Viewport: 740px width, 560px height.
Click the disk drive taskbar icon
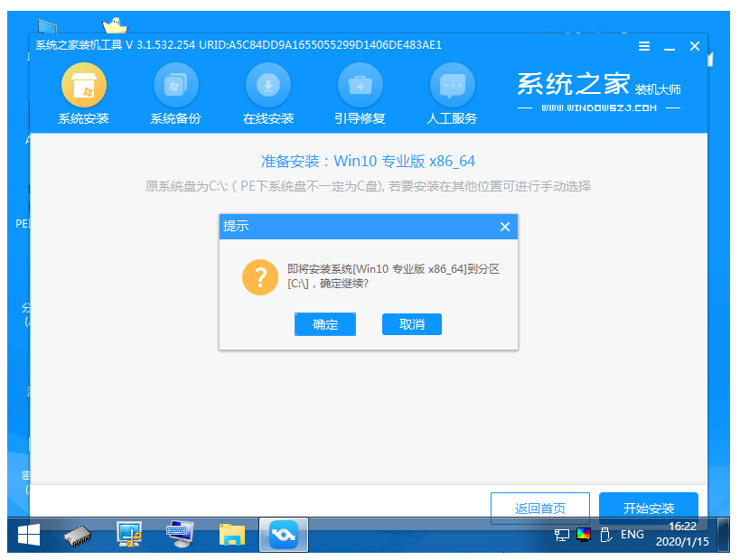79,536
